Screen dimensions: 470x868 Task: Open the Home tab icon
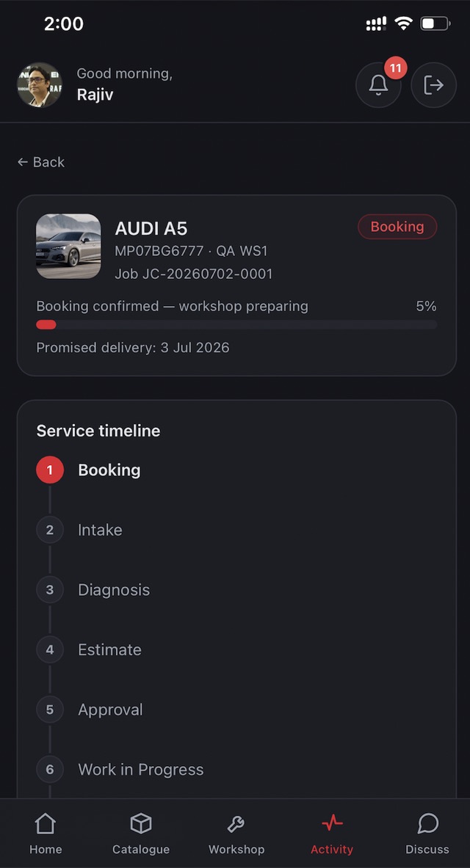point(46,824)
